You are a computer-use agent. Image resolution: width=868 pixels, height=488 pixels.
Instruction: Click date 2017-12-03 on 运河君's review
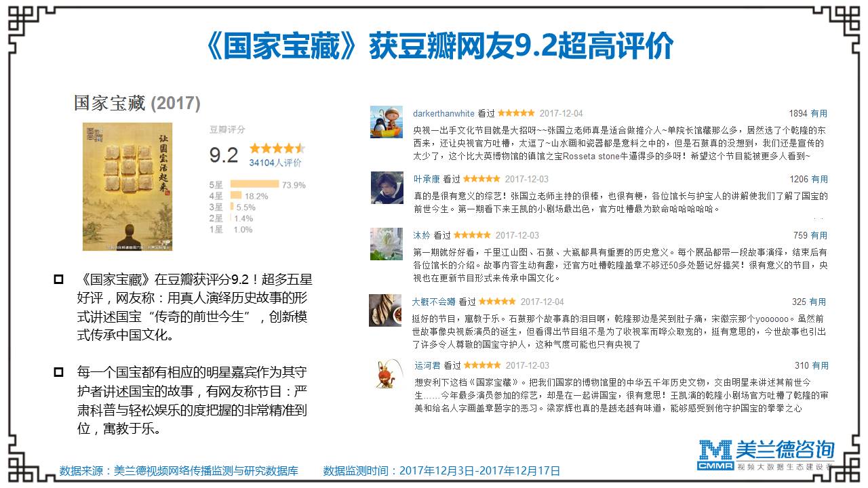tap(528, 365)
